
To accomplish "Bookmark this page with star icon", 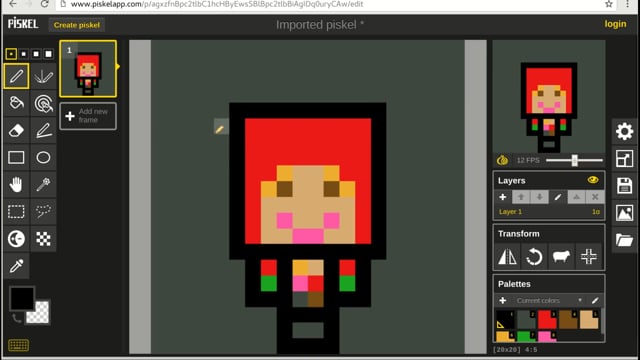I will tap(609, 4).
